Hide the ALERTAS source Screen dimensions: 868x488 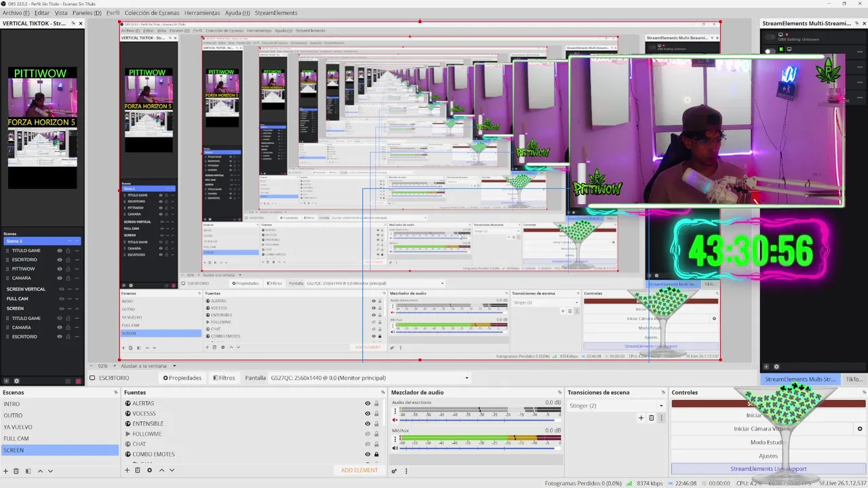tap(368, 403)
